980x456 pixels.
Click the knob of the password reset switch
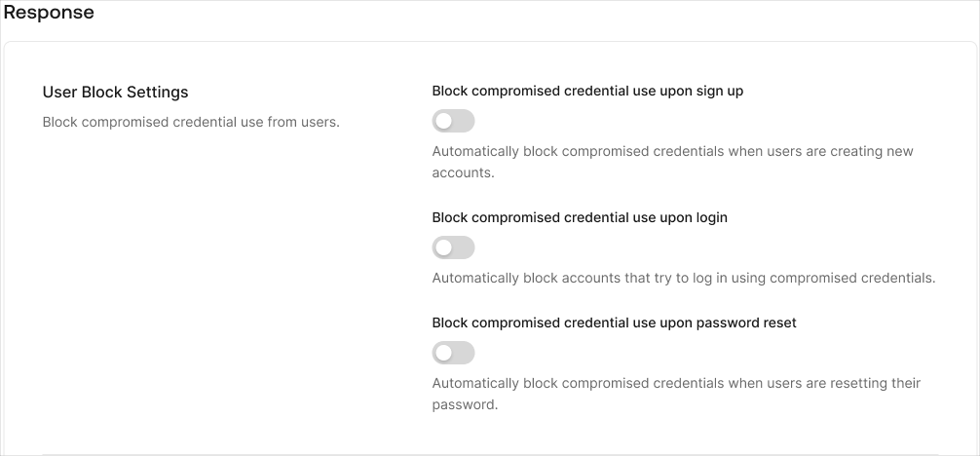[x=444, y=353]
